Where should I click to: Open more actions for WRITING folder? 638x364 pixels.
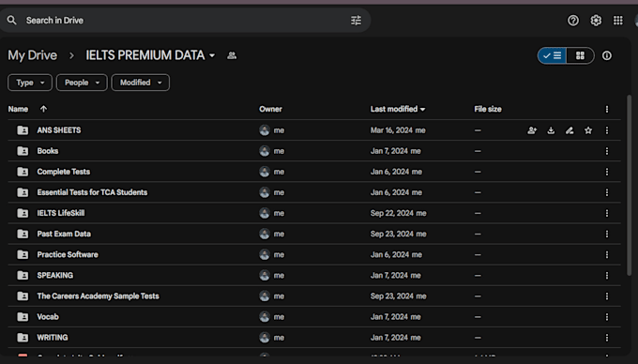tap(607, 338)
